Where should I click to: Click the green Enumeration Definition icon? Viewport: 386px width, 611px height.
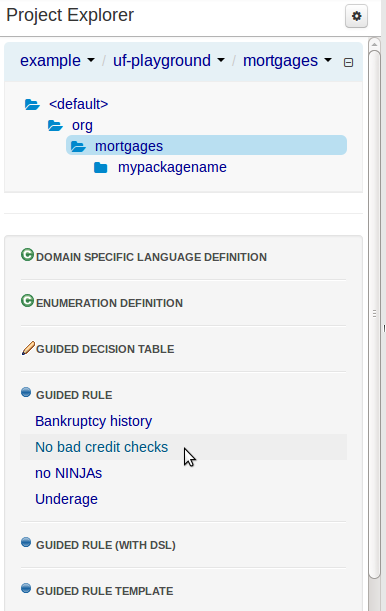tap(27, 301)
